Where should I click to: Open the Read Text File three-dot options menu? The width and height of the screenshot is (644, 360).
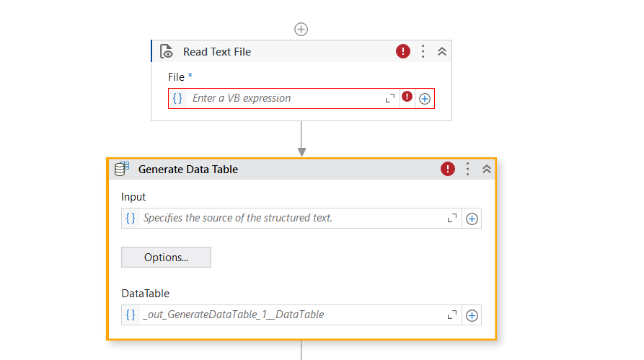pos(423,51)
